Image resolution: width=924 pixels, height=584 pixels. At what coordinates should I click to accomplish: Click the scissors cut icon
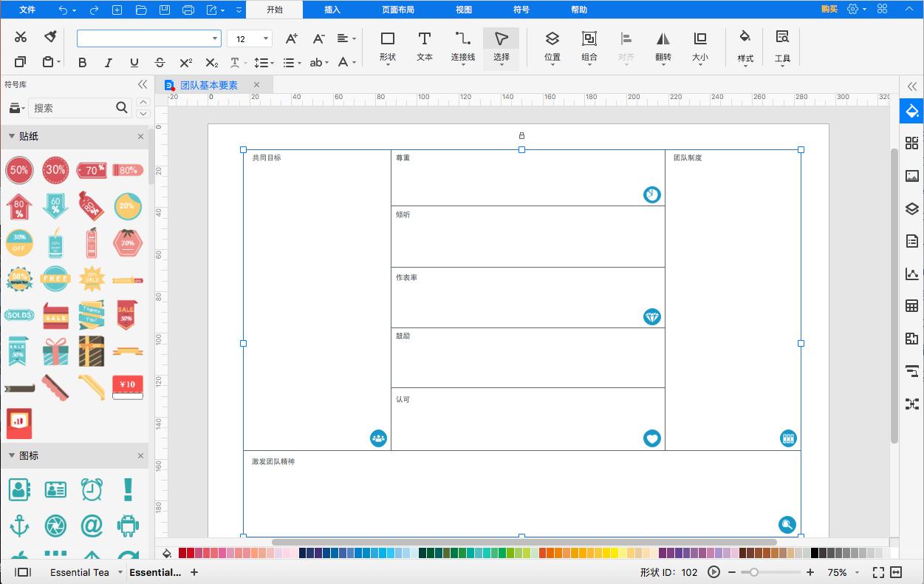tap(21, 37)
